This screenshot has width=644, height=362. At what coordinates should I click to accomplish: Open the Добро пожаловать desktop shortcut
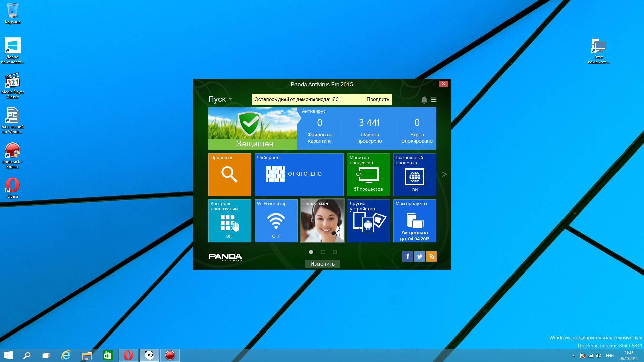pyautogui.click(x=13, y=50)
